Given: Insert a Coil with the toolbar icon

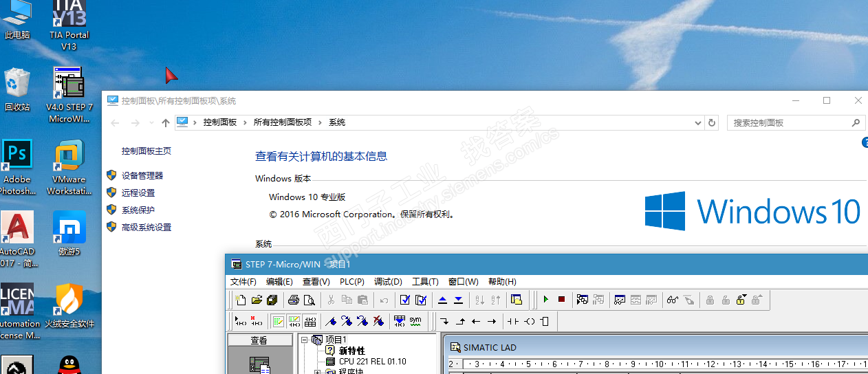Looking at the screenshot, I should 529,321.
